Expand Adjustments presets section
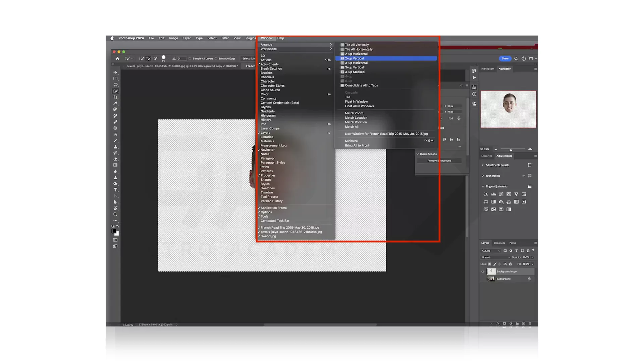 [483, 165]
